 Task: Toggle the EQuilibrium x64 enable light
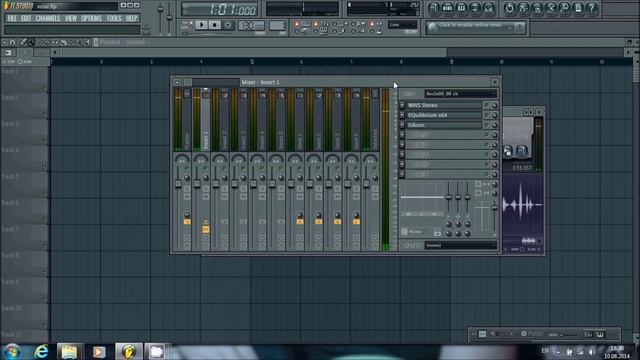click(487, 115)
